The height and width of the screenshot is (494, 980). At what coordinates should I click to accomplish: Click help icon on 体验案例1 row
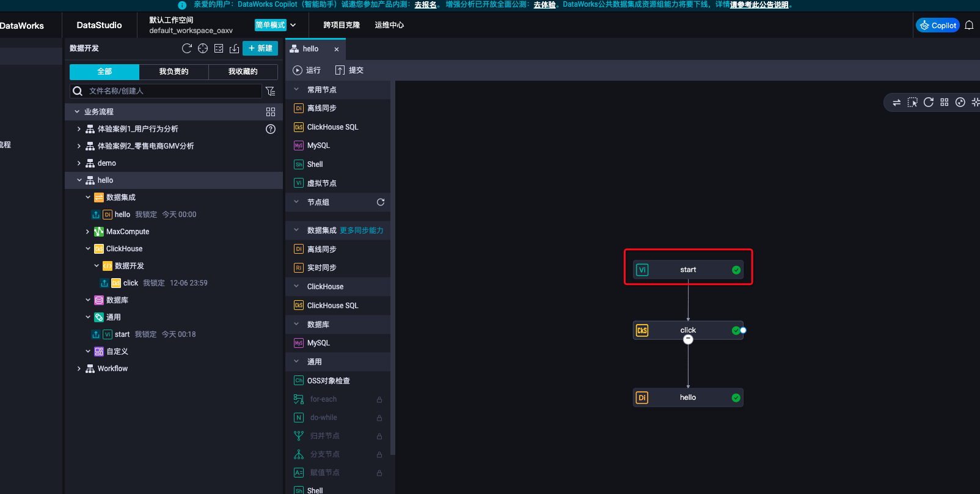[271, 129]
